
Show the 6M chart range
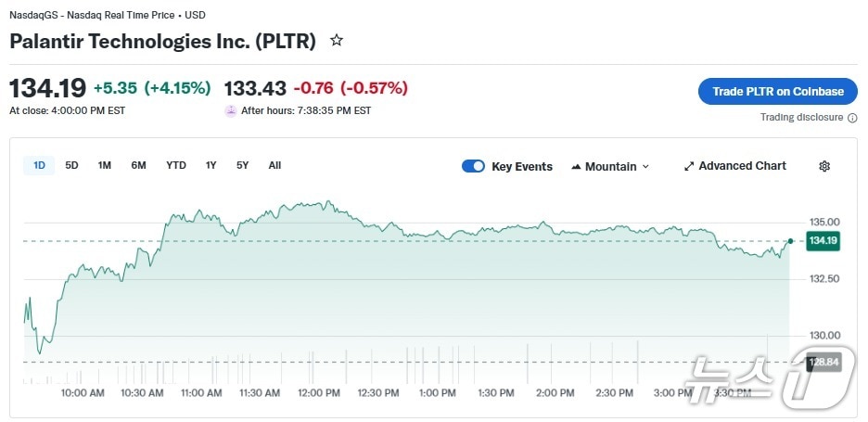[138, 166]
